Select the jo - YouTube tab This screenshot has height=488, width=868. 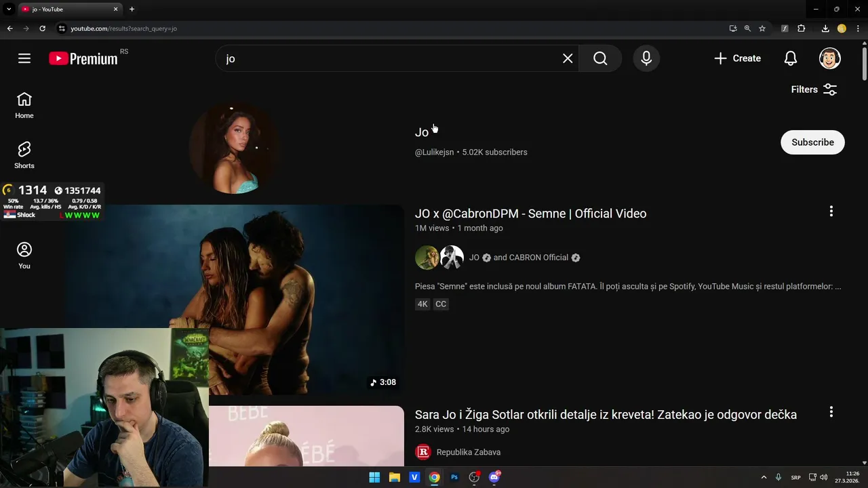click(x=71, y=9)
